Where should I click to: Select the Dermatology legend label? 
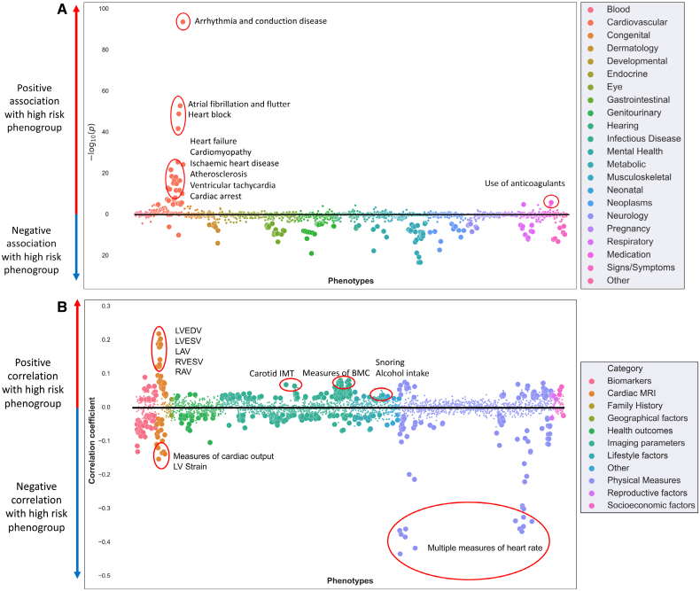click(632, 48)
